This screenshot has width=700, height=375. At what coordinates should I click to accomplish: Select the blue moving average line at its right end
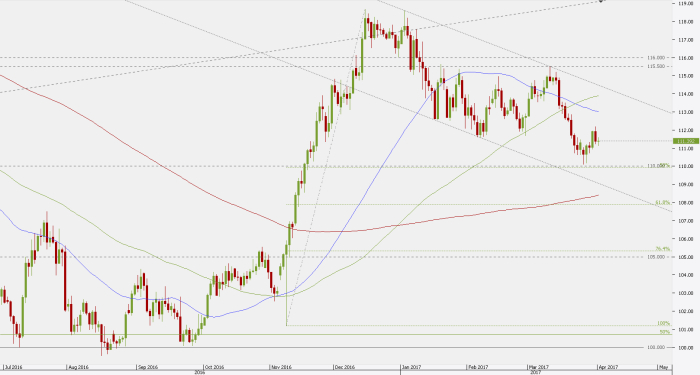click(x=597, y=111)
